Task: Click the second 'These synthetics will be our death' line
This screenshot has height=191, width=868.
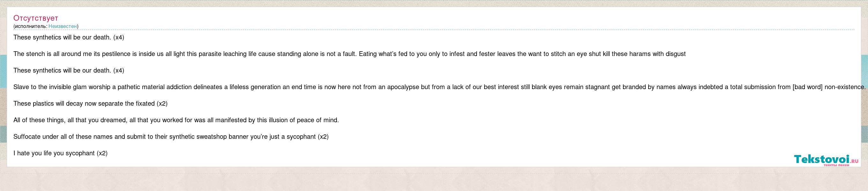Action: (x=69, y=70)
